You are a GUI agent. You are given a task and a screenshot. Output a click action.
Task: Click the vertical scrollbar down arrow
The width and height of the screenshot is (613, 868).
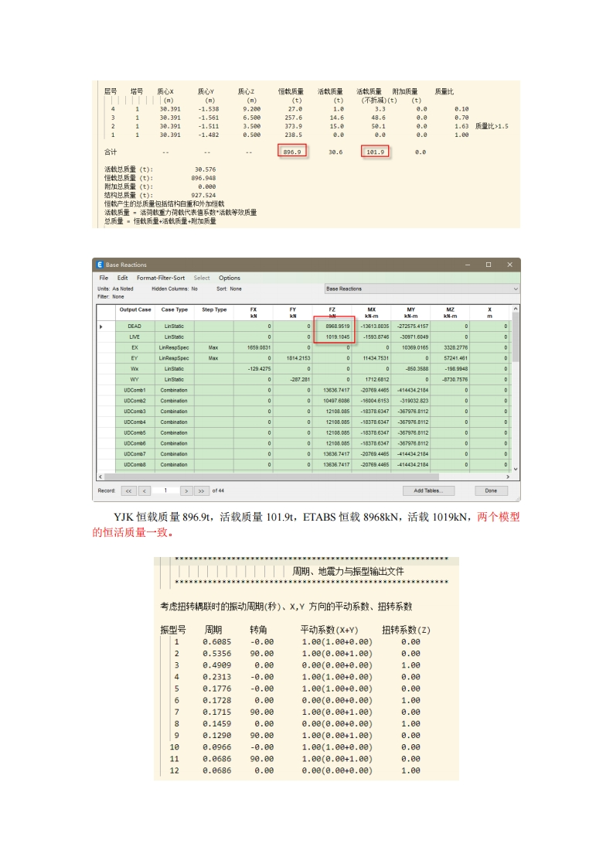pos(516,469)
